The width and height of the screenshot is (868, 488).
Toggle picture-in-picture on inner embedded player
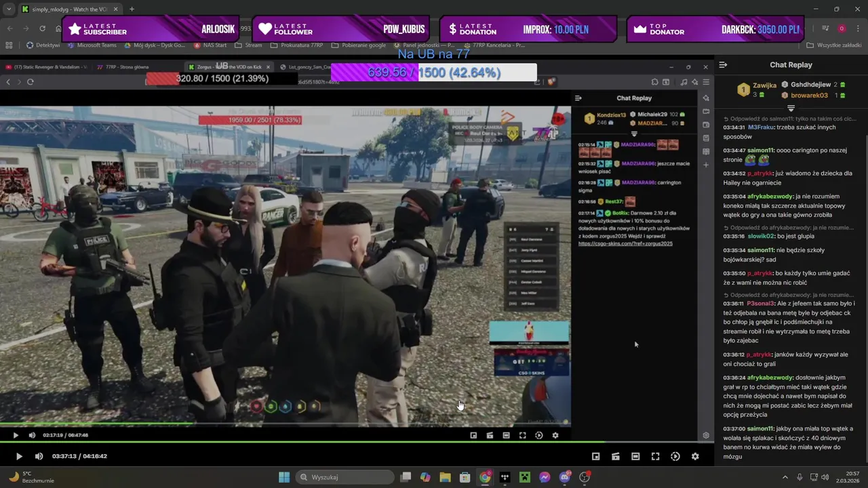point(473,435)
